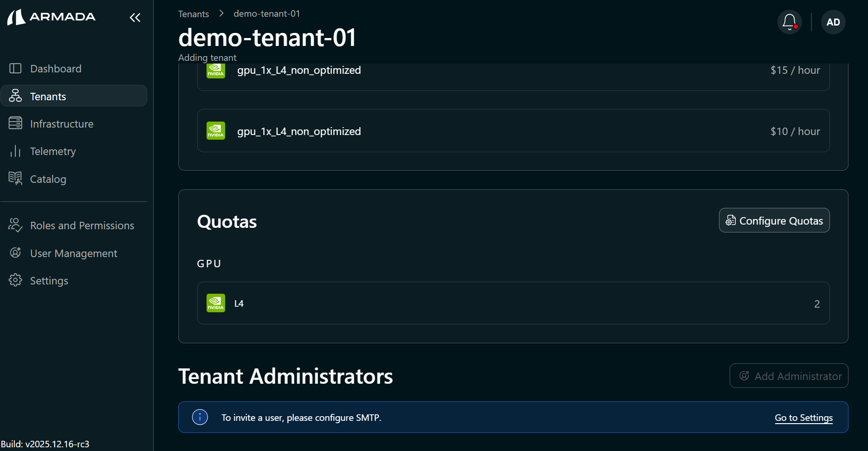The height and width of the screenshot is (451, 868).
Task: Click the Configure Quotas button
Action: pyautogui.click(x=774, y=220)
